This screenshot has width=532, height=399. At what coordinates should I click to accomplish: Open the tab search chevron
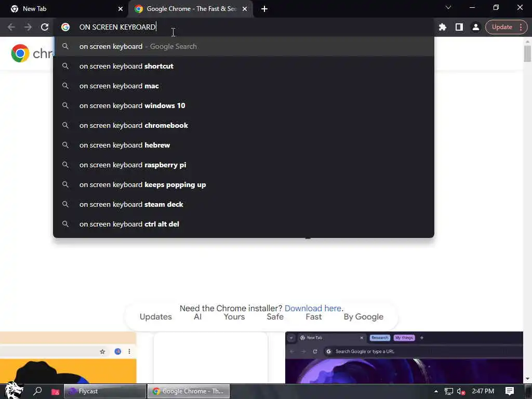448,7
